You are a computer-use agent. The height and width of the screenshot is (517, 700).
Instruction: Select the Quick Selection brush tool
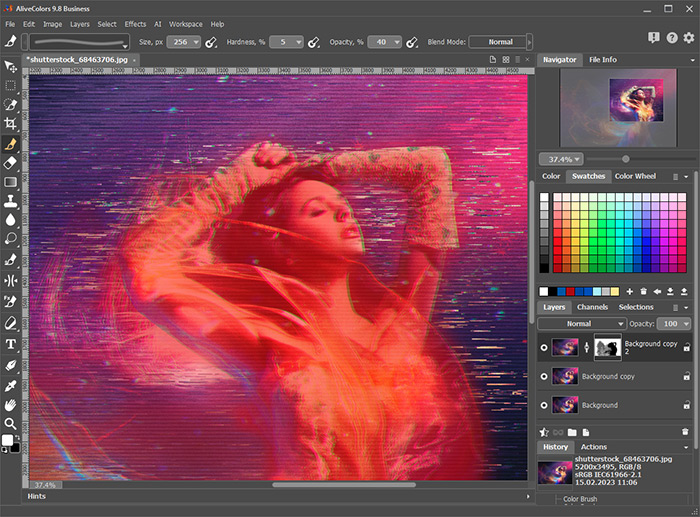10,104
